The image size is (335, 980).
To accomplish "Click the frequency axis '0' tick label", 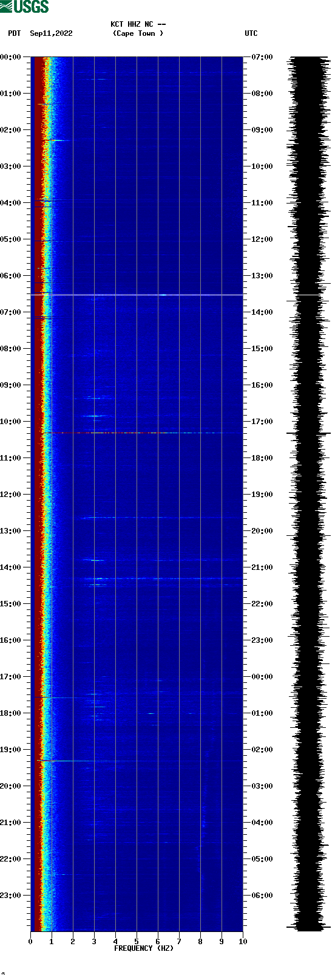I will (x=30, y=942).
